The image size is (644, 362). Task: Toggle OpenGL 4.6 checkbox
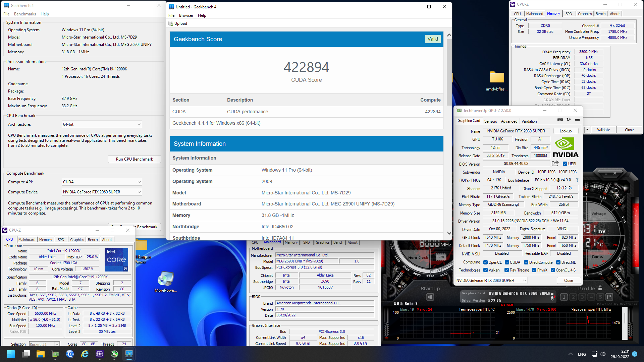(x=553, y=270)
